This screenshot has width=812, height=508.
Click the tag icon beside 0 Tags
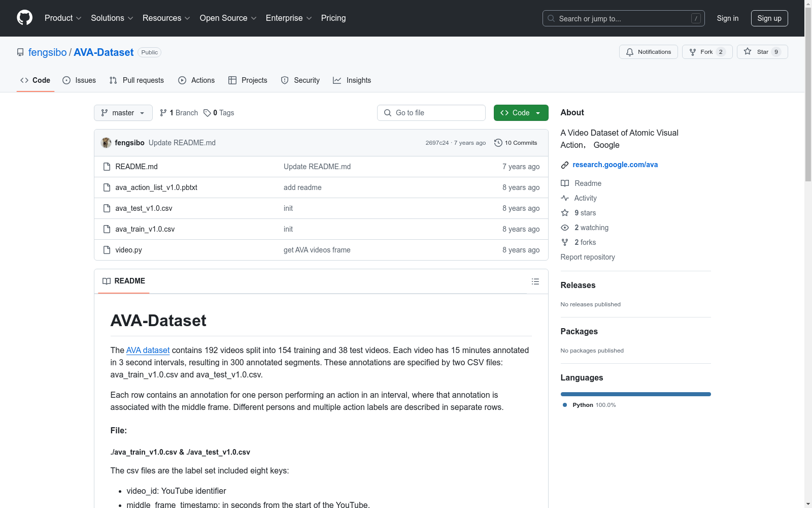[207, 113]
